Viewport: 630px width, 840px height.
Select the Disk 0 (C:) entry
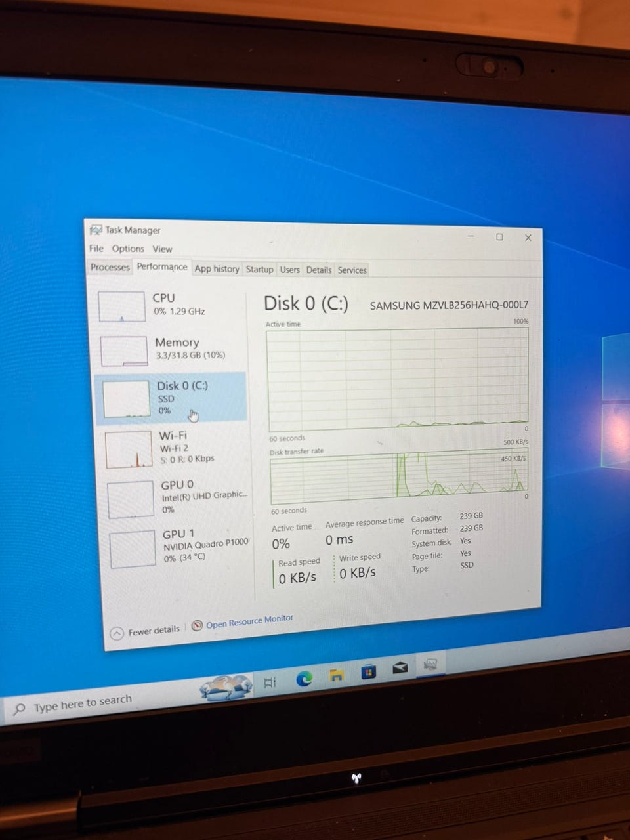(x=171, y=398)
